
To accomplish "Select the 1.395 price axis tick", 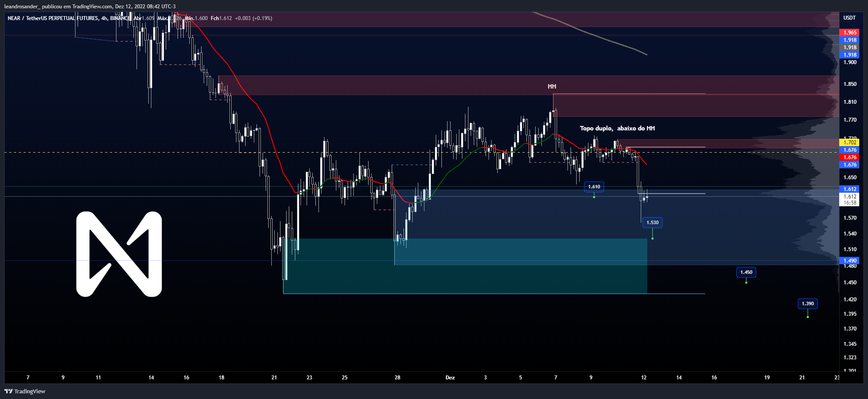I will 850,314.
